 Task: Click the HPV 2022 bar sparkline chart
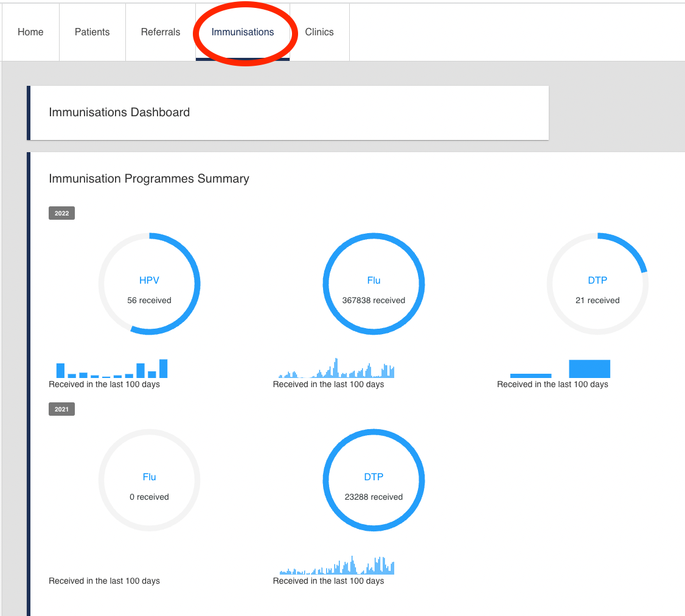(111, 369)
